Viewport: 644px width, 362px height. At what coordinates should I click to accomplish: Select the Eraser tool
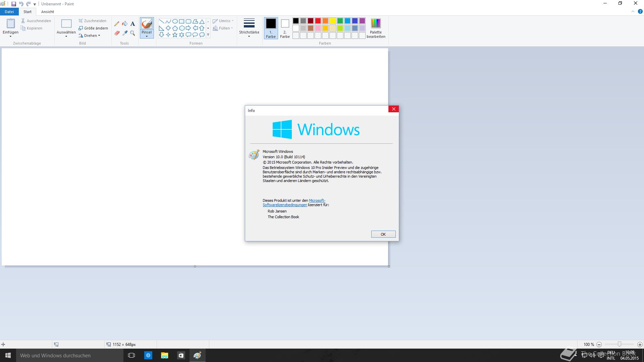(117, 33)
